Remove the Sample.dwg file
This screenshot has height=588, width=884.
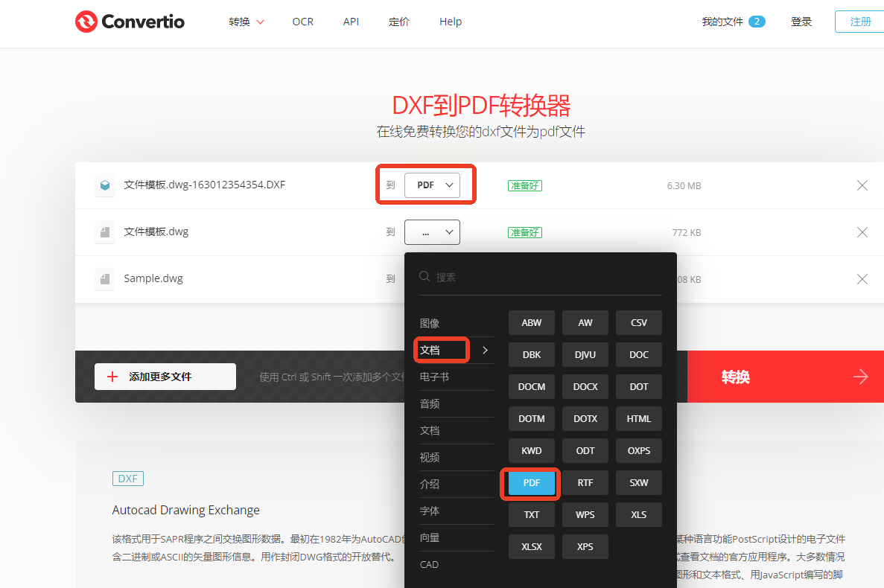pos(862,279)
